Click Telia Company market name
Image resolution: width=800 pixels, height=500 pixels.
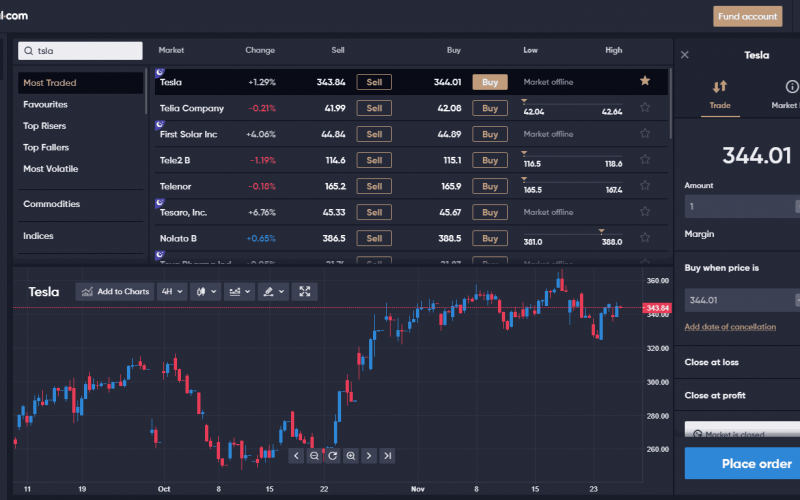[192, 108]
